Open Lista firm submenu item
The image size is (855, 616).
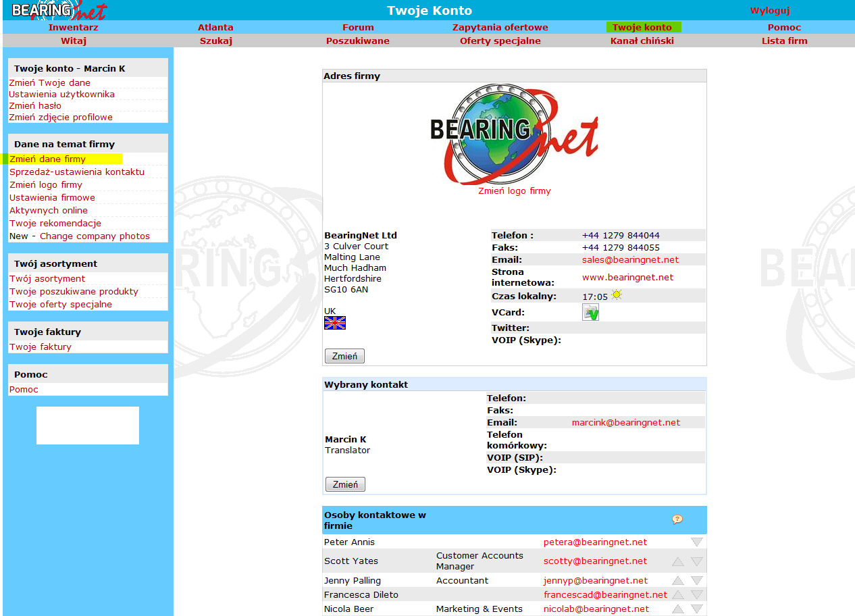click(x=784, y=41)
